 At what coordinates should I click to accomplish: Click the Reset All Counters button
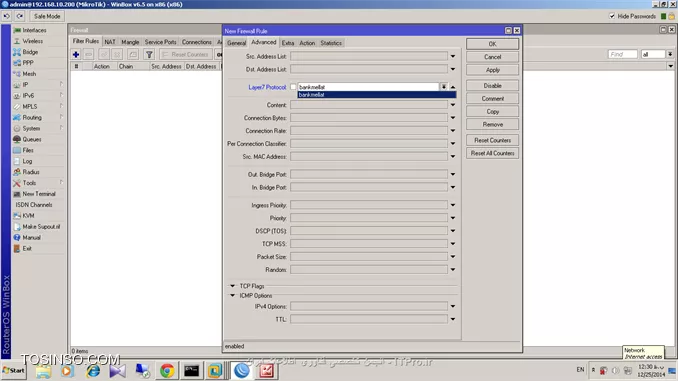point(493,153)
